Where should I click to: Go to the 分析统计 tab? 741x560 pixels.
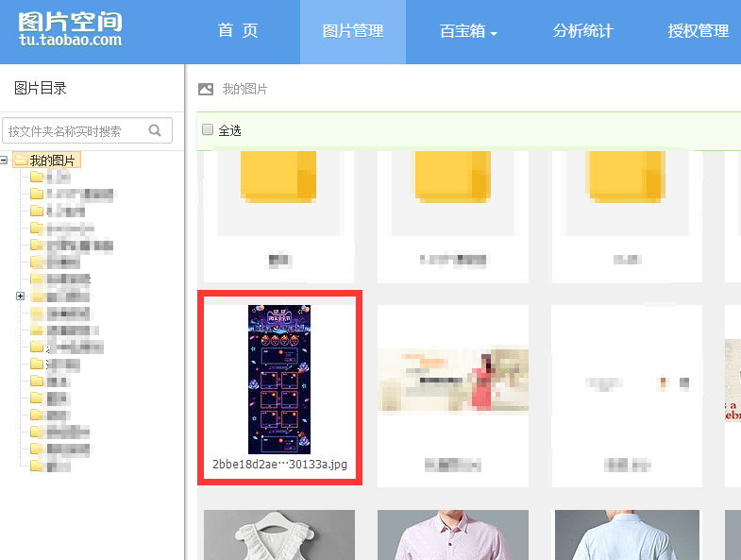pyautogui.click(x=582, y=31)
